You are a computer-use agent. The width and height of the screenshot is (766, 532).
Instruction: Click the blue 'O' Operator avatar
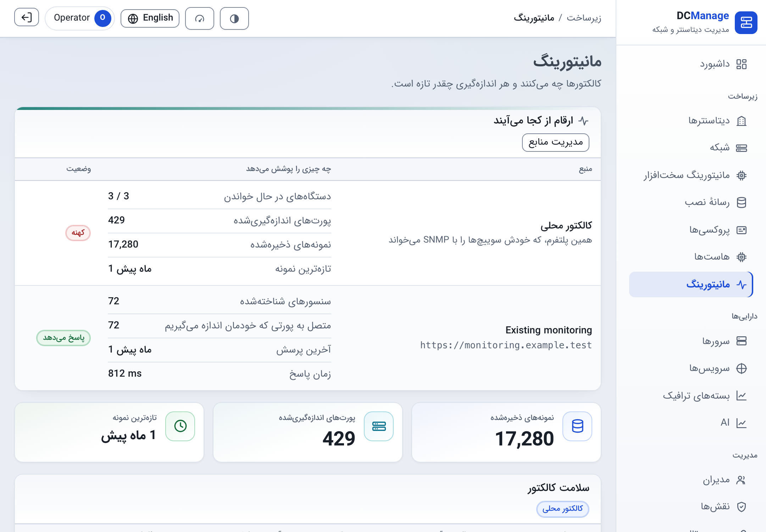click(x=102, y=18)
